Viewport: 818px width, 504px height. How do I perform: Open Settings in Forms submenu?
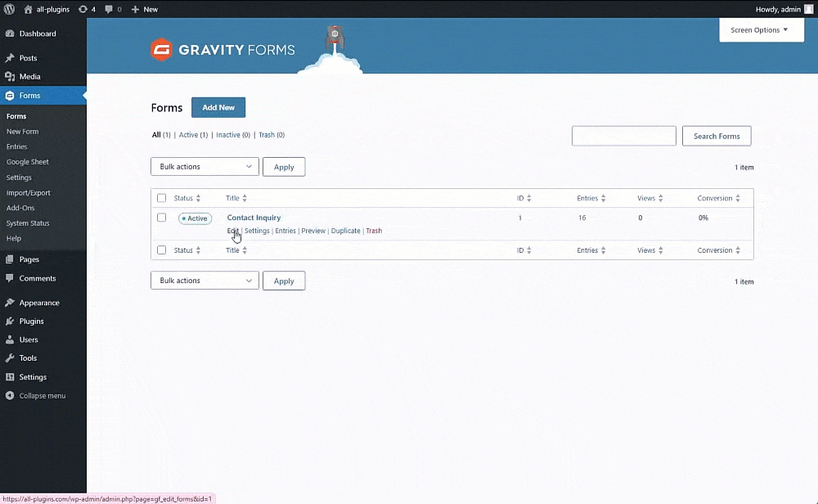(19, 178)
